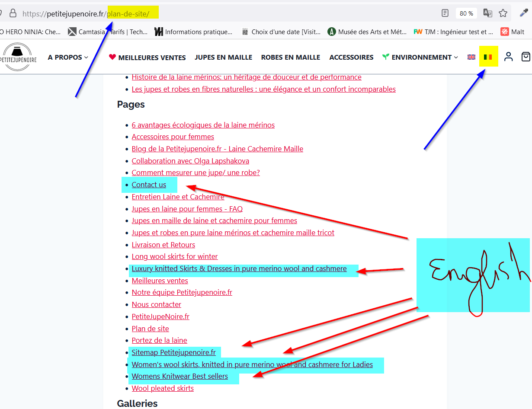Open the Camtasia Tarifs bookmark
Image resolution: width=532 pixels, height=409 pixels.
pos(108,32)
